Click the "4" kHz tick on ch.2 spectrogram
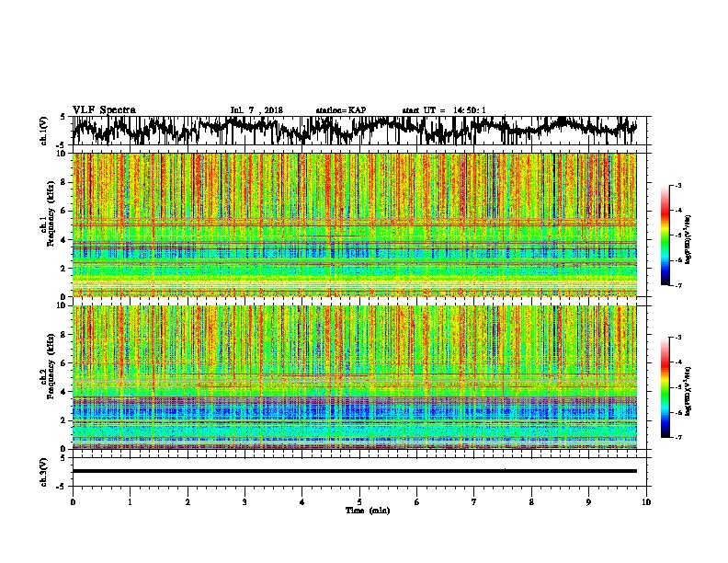This screenshot has height=563, width=728. coord(64,392)
